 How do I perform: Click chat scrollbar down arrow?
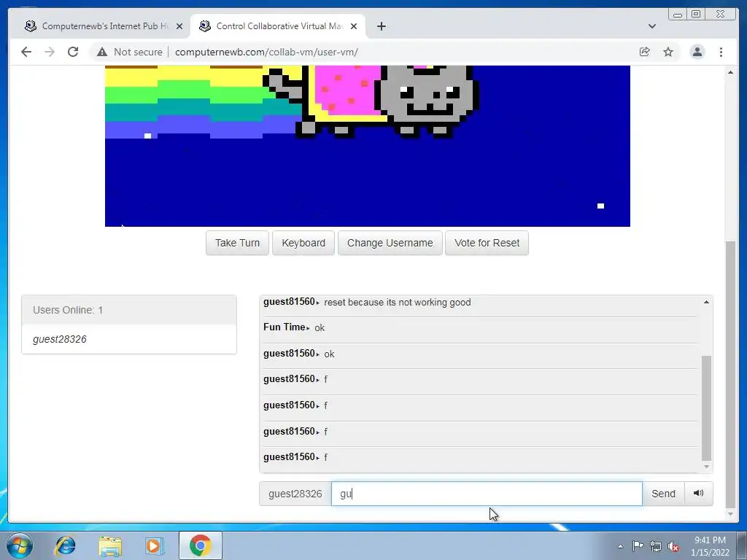(706, 467)
